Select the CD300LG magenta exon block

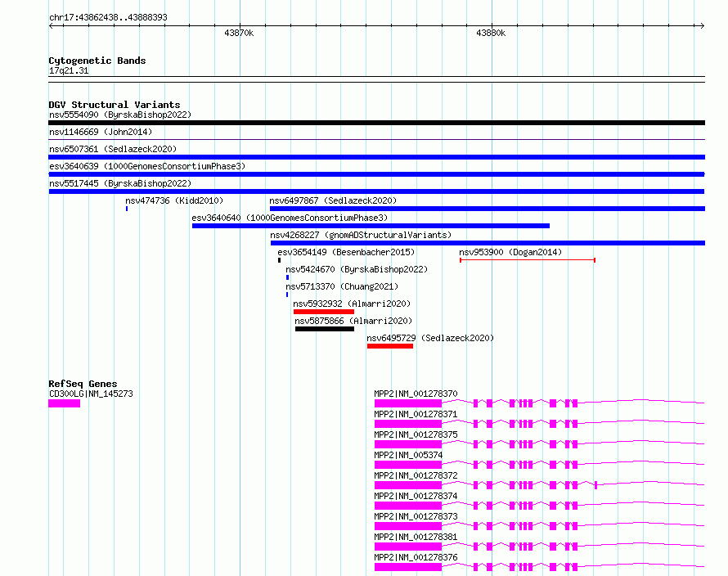(x=64, y=403)
